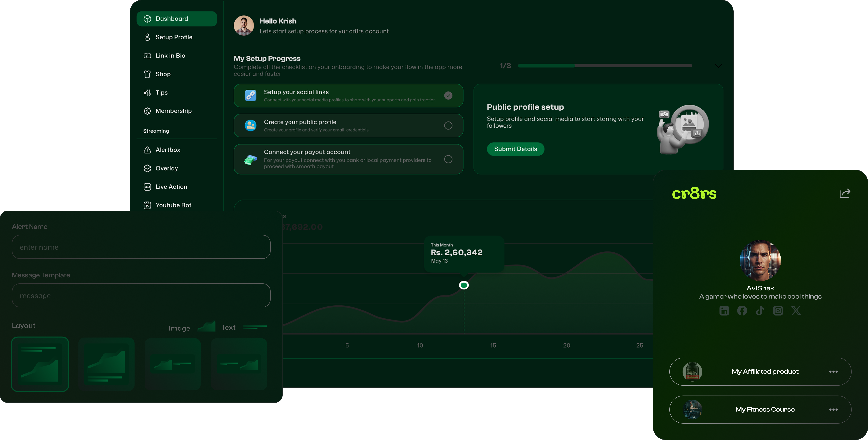The width and height of the screenshot is (868, 440).
Task: Open the My Affiliated product options menu
Action: [834, 372]
